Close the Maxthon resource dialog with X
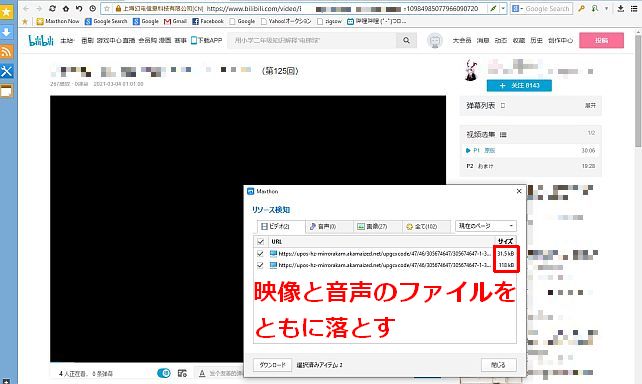The width and height of the screenshot is (642, 384). click(x=519, y=191)
